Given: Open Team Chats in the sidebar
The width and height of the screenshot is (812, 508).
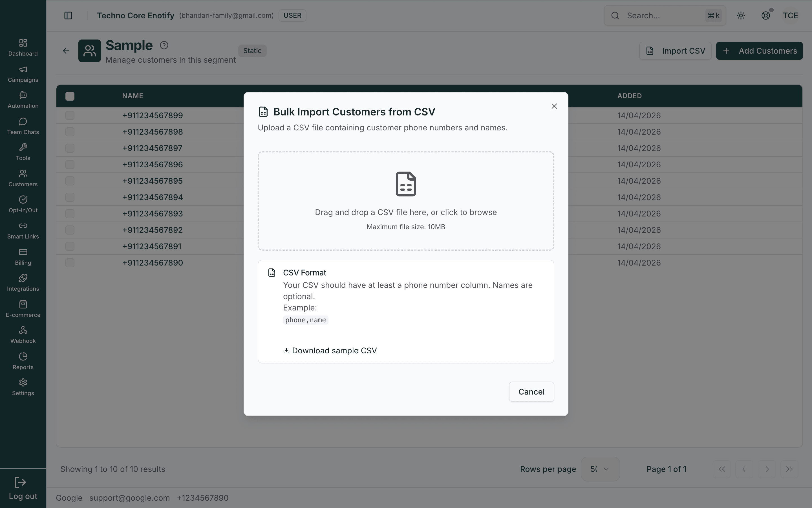Looking at the screenshot, I should tap(23, 126).
